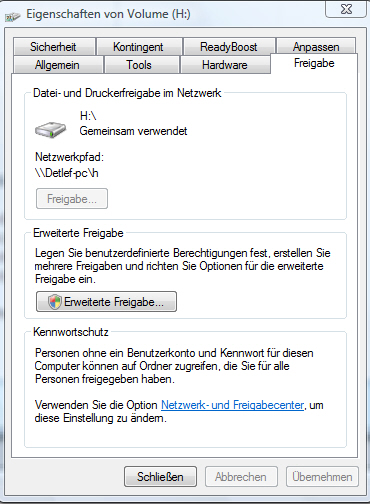Close the properties window with X
This screenshot has width=370, height=504.
coord(346,9)
